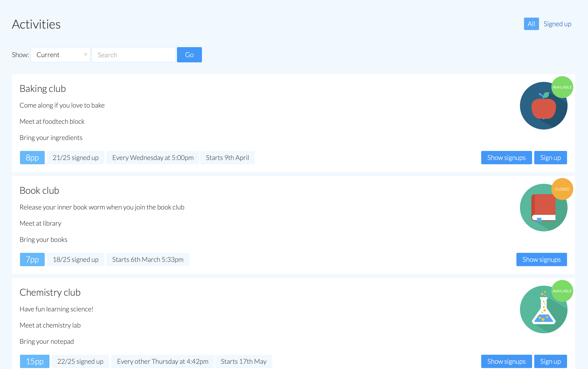Focus the Search text field
Viewport: 588px width, 369px height.
coord(133,55)
